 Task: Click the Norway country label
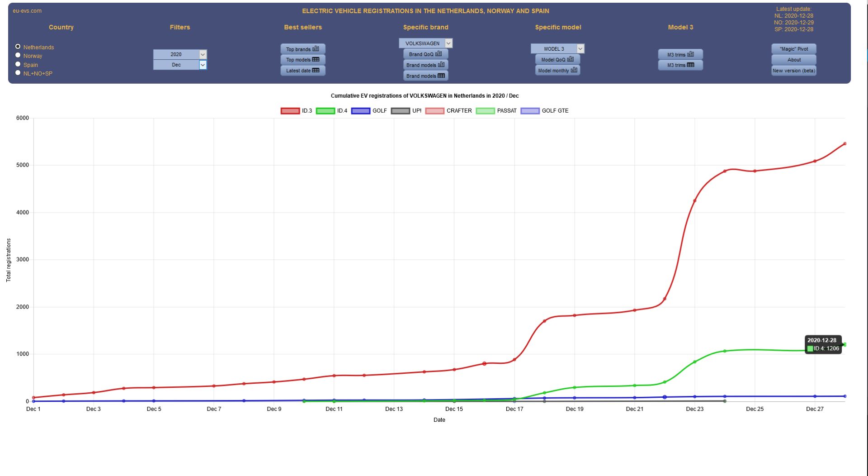click(x=33, y=56)
